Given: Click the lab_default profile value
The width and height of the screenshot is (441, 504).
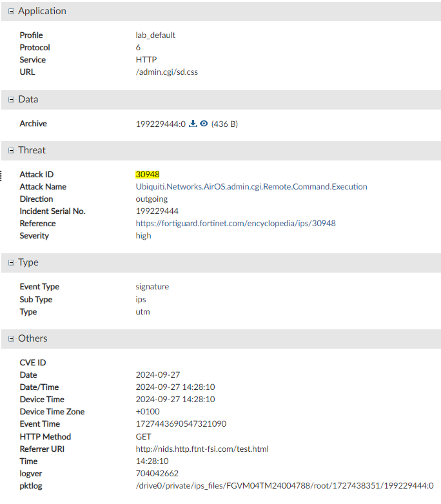Looking at the screenshot, I should pyautogui.click(x=151, y=35).
